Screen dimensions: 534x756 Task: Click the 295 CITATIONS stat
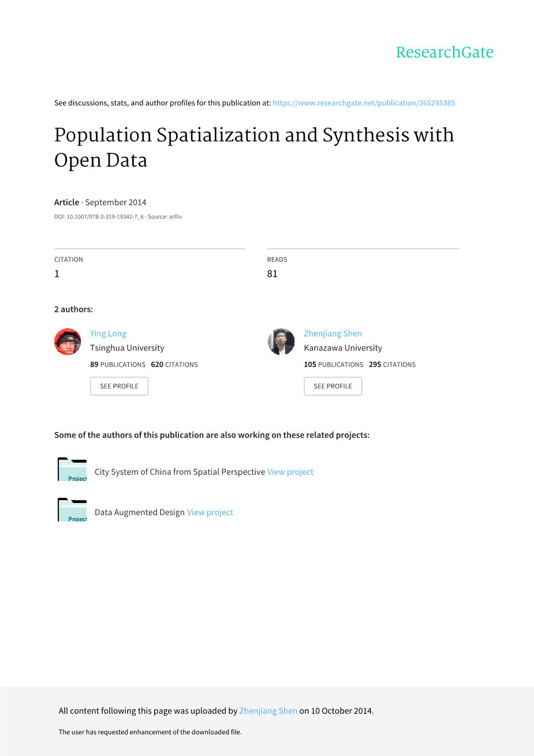point(392,364)
